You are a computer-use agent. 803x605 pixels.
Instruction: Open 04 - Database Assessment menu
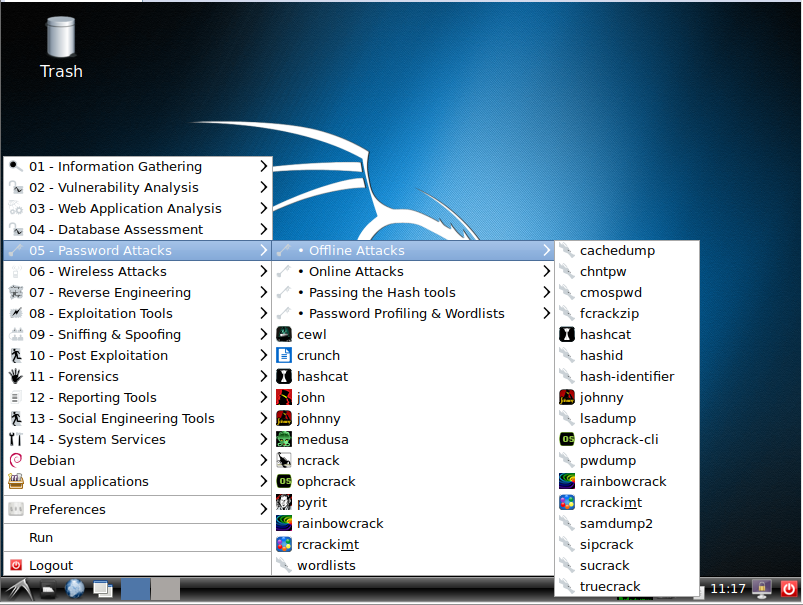point(138,230)
